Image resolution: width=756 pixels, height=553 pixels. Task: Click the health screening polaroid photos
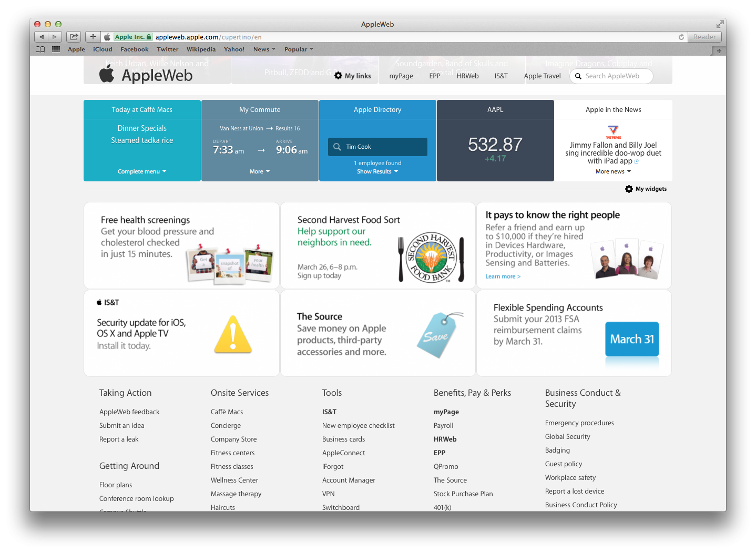point(230,264)
